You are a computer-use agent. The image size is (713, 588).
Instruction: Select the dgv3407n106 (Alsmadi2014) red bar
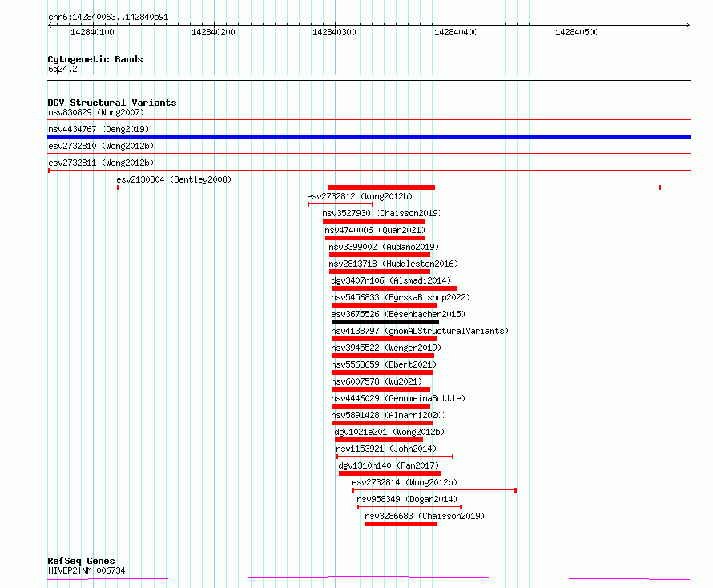(x=394, y=288)
